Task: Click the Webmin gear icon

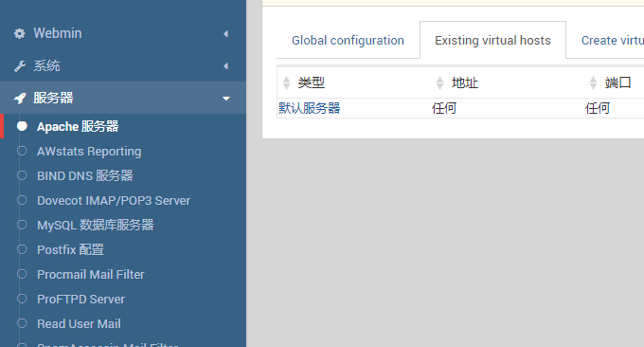Action: pos(19,33)
